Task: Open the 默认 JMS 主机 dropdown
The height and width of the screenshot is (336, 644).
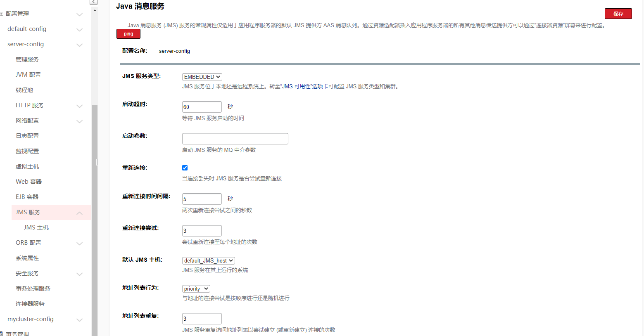Action: coord(208,260)
